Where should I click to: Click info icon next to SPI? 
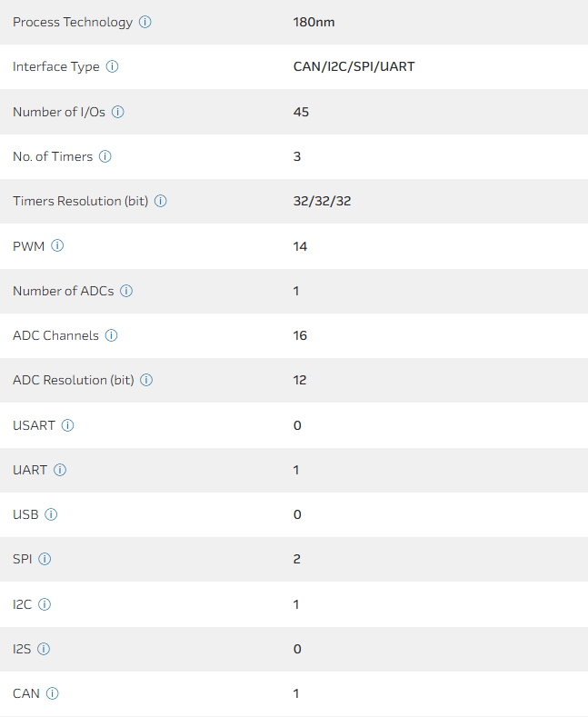tap(45, 559)
